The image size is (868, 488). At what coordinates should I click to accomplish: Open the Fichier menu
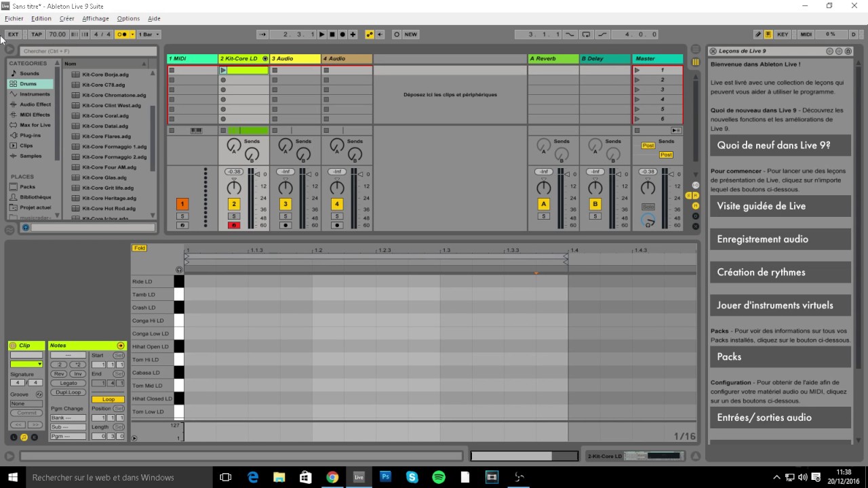14,18
